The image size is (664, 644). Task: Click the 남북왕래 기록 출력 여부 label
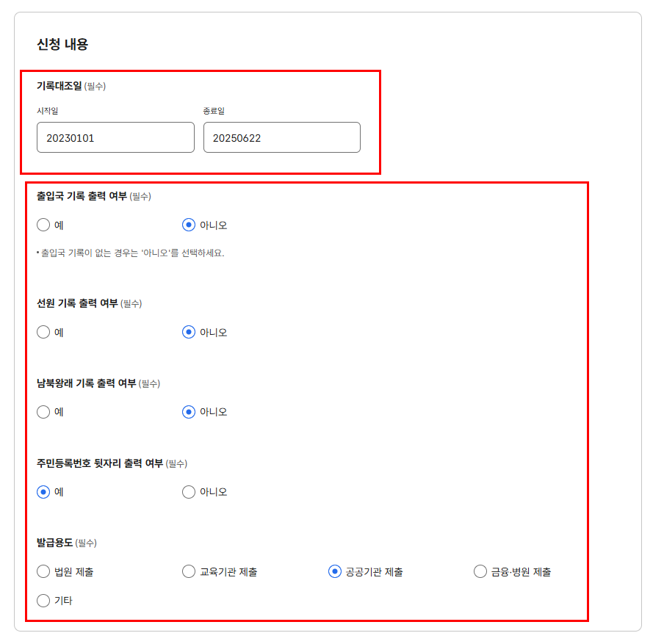click(87, 383)
